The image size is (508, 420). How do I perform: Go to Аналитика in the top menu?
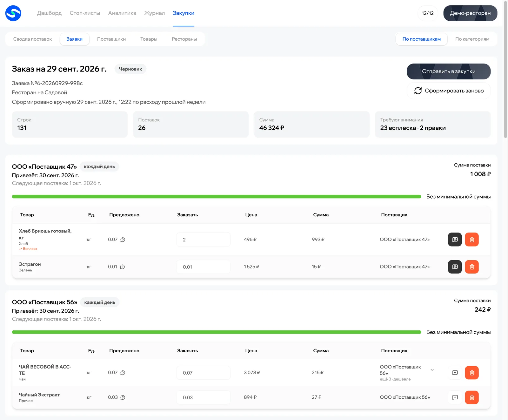pos(122,13)
